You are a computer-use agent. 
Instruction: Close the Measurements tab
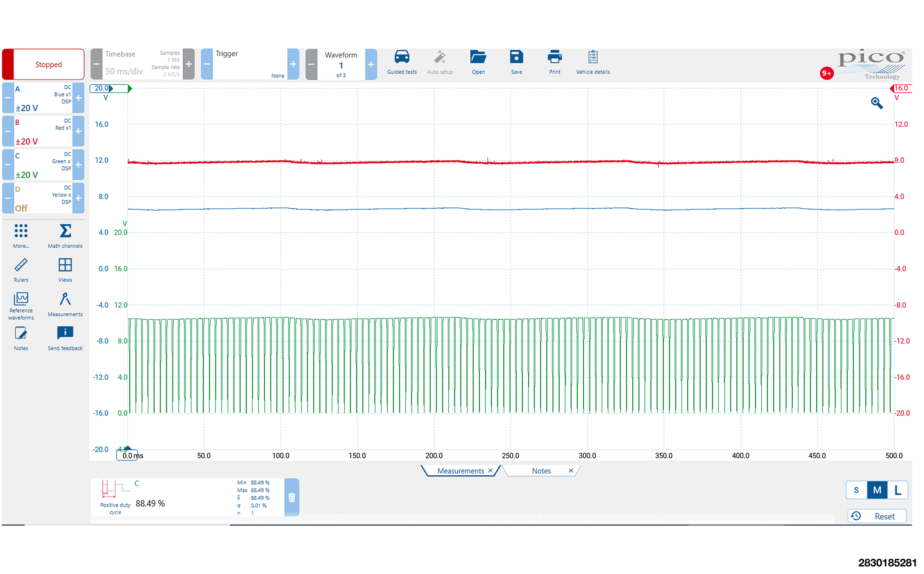pos(490,471)
